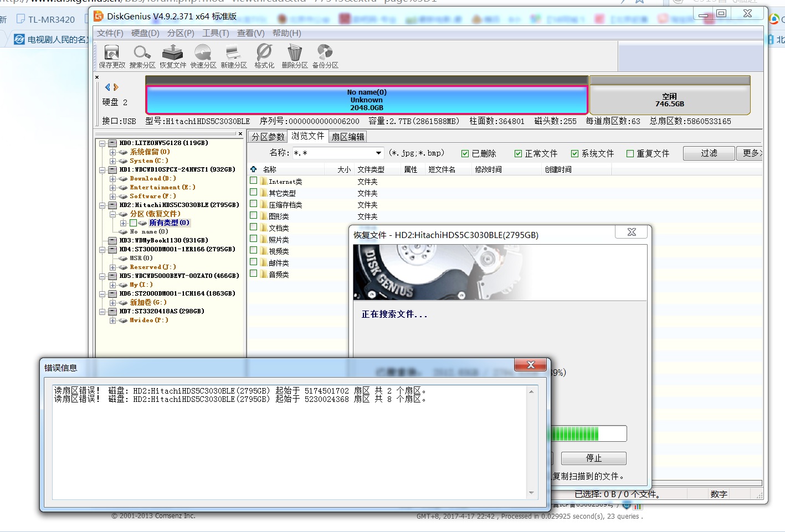Toggle the 已删除 deleted files checkbox

[x=465, y=153]
